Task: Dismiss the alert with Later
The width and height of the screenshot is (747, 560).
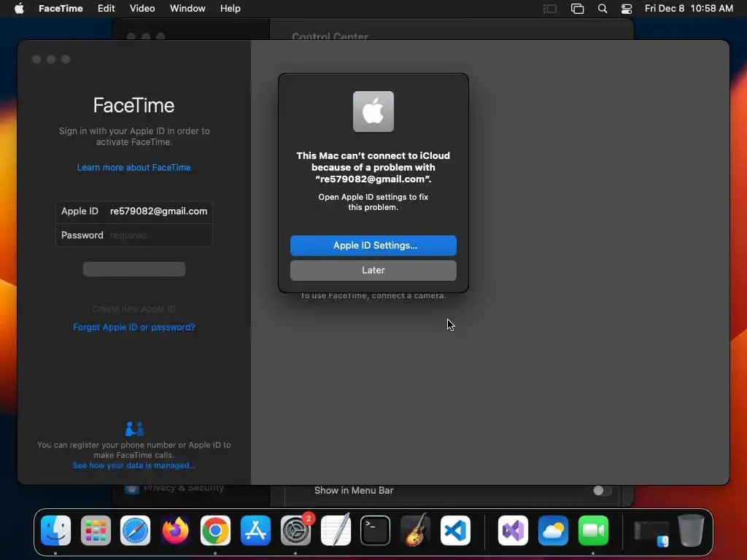Action: [x=373, y=270]
